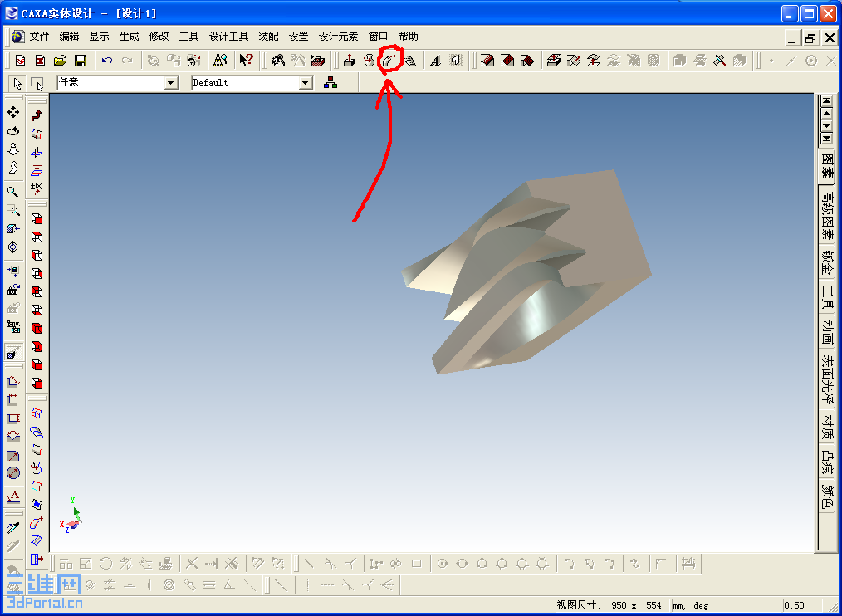The width and height of the screenshot is (842, 616).
Task: Jump to the last catalog tab with the bottom arrow
Action: 827,139
